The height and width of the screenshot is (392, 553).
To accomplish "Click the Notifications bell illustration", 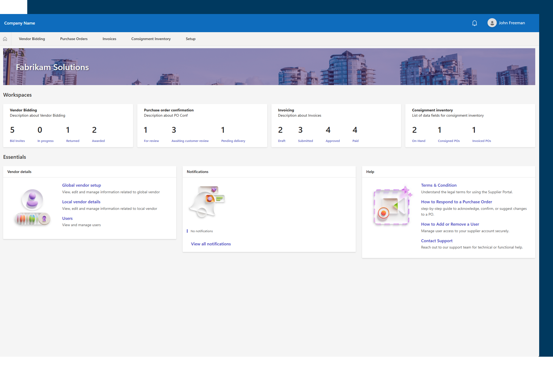I will click(x=207, y=202).
